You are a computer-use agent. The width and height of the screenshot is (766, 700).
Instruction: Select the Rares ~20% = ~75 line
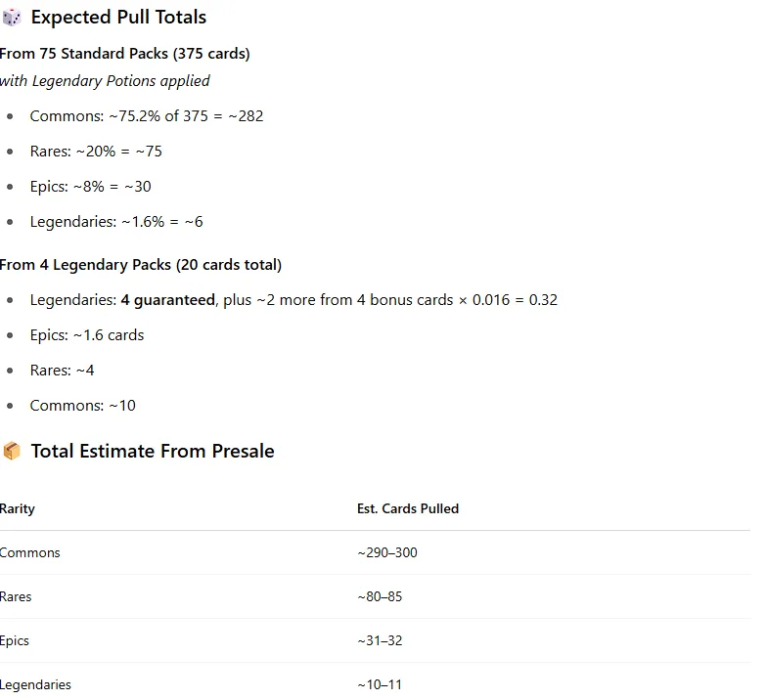pyautogui.click(x=96, y=152)
